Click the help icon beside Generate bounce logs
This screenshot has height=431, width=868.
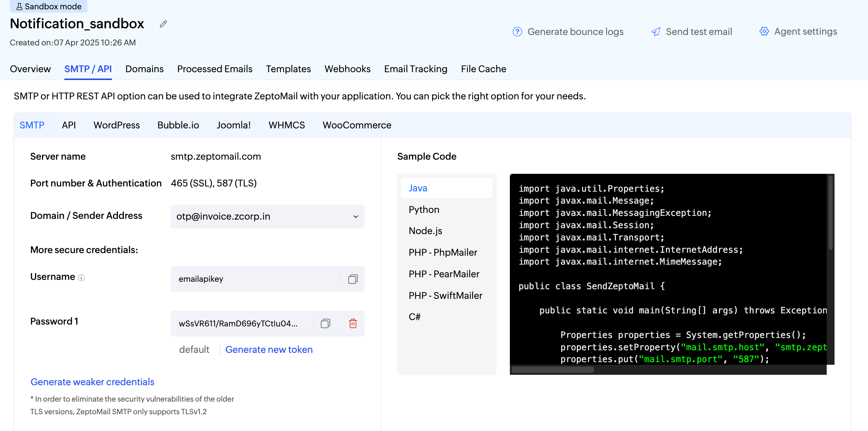tap(517, 32)
